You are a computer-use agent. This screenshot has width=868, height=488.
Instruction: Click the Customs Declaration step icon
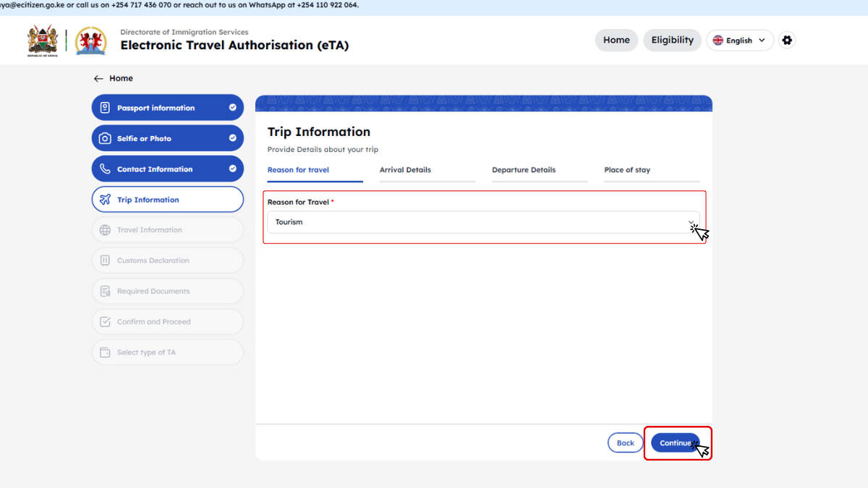pos(105,260)
